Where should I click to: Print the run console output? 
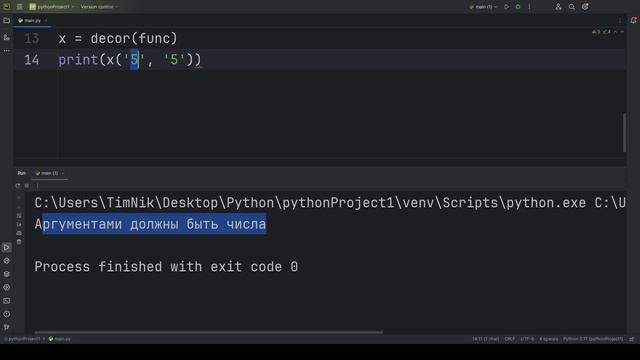pyautogui.click(x=19, y=233)
